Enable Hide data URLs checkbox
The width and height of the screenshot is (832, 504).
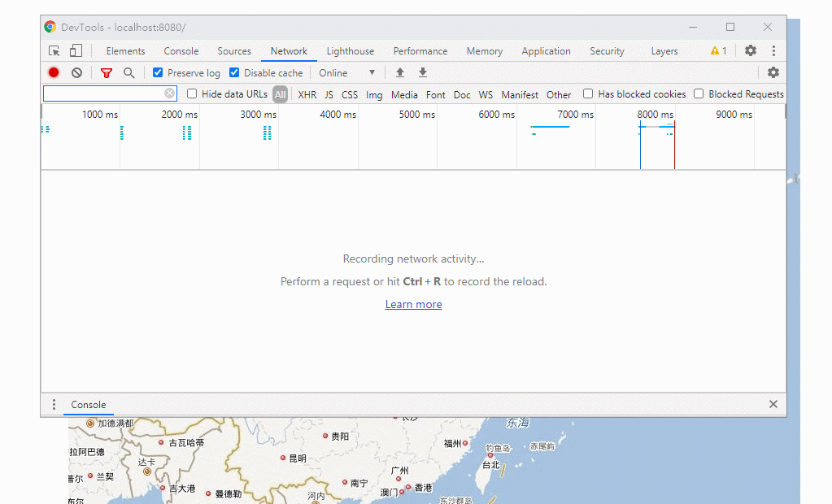193,93
